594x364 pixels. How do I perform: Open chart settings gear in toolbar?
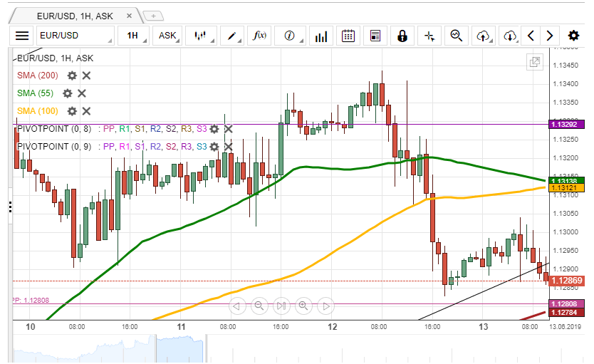pyautogui.click(x=573, y=36)
